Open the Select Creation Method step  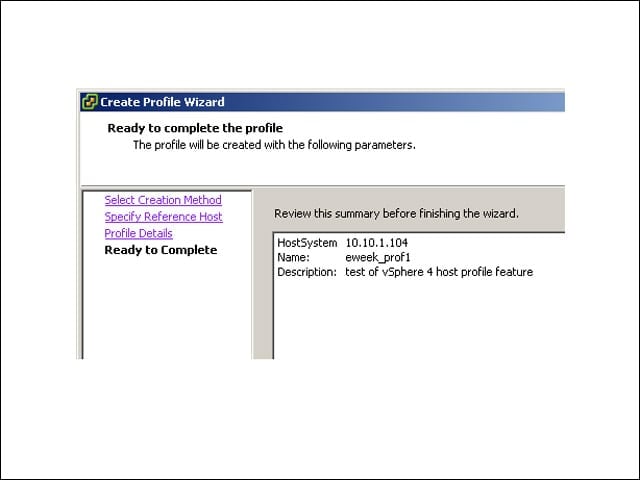tap(163, 200)
